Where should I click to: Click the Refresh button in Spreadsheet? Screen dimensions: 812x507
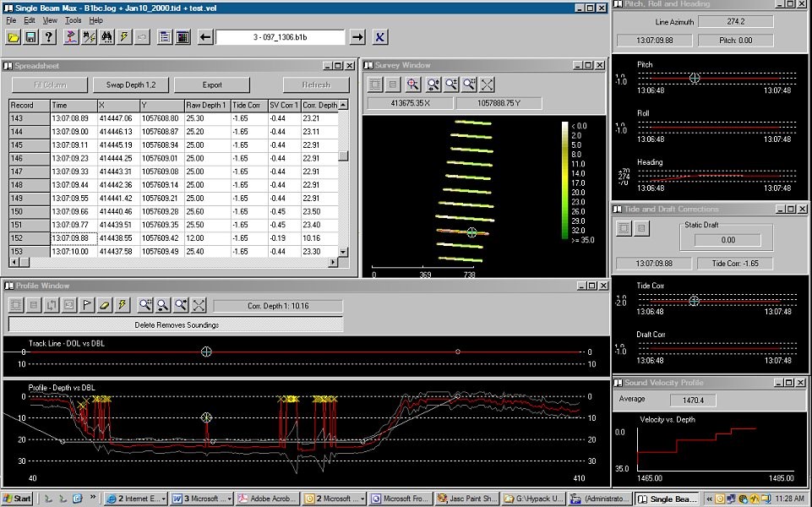click(x=316, y=85)
